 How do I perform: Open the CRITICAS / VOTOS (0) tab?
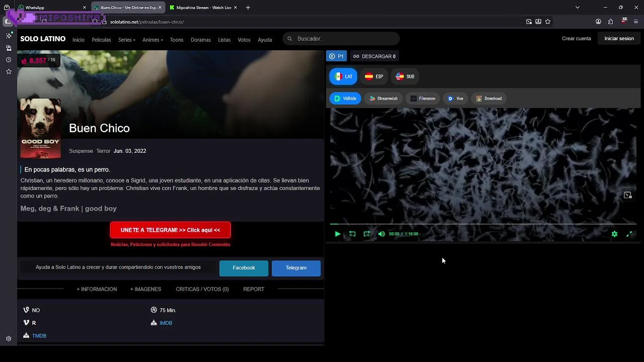coord(202,289)
